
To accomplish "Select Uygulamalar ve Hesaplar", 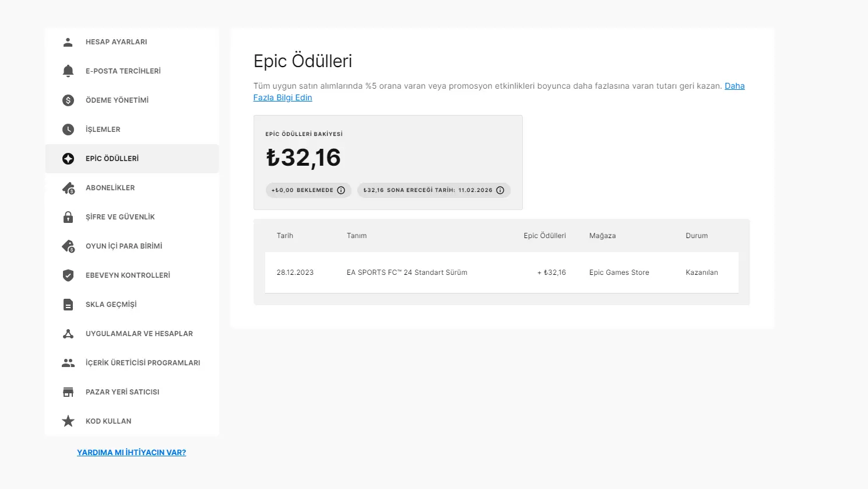I will tap(139, 333).
